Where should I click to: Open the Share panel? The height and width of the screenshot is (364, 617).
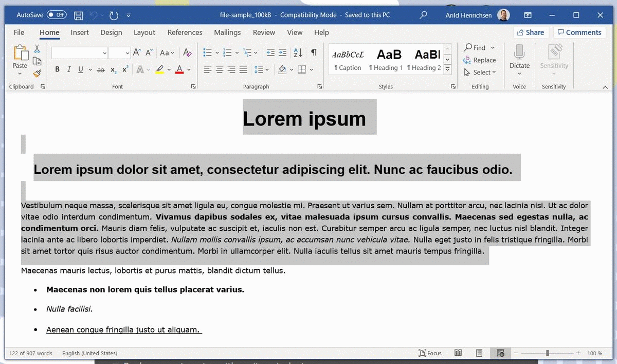pos(531,32)
